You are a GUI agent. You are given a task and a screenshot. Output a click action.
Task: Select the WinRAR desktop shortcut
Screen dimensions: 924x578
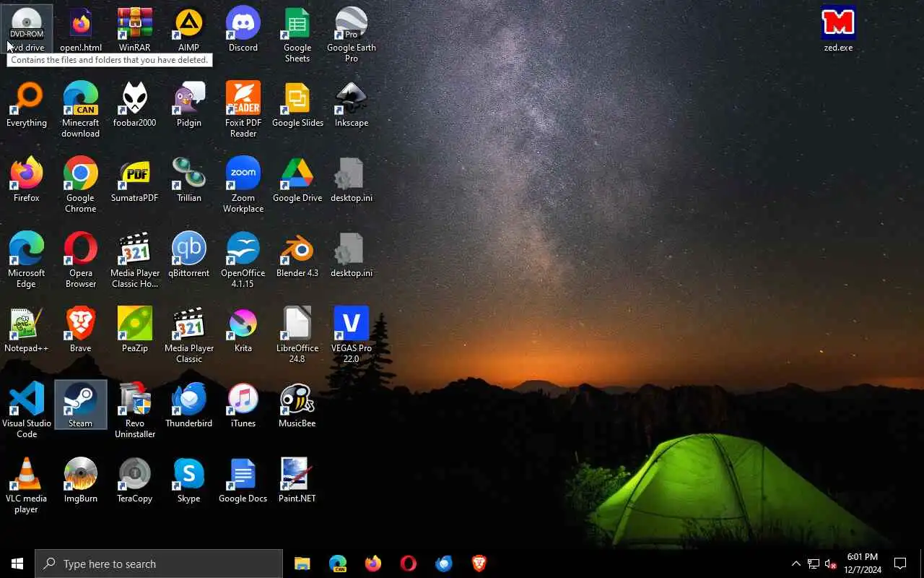point(135,30)
